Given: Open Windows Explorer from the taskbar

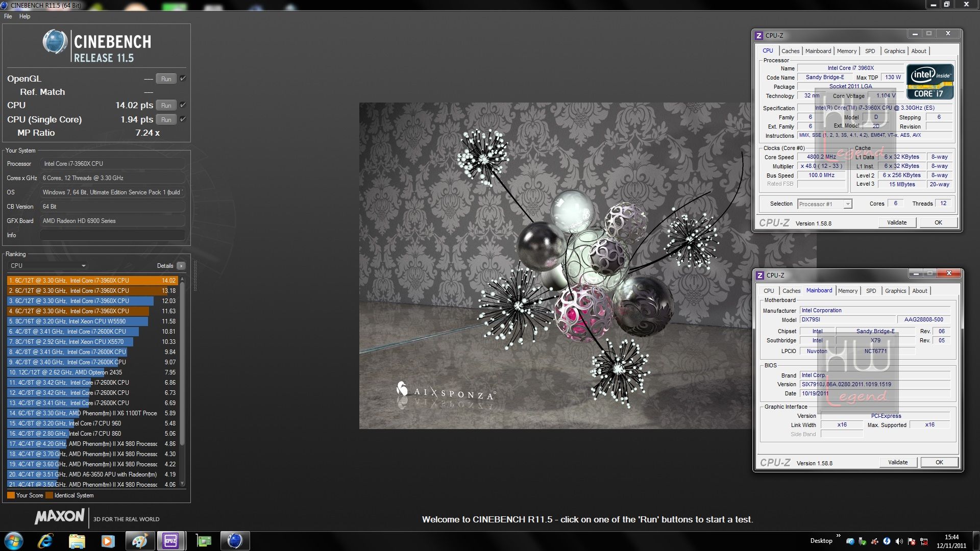Looking at the screenshot, I should pos(77,541).
